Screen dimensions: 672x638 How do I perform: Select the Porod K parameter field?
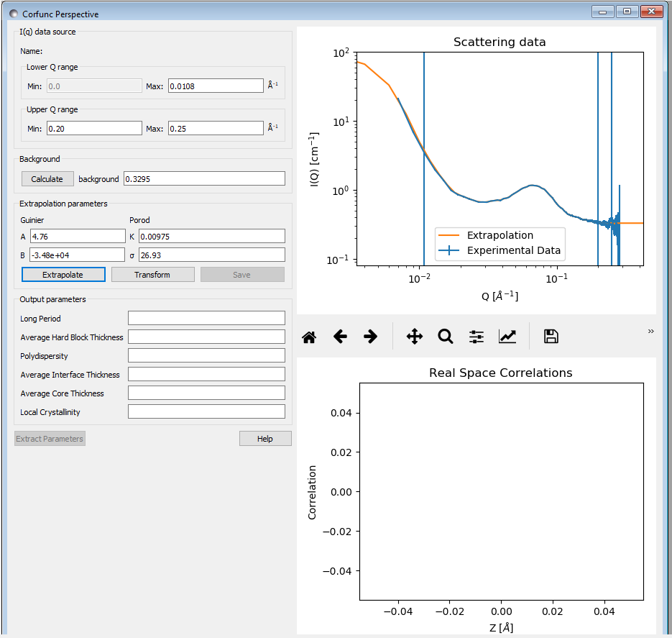click(x=211, y=236)
